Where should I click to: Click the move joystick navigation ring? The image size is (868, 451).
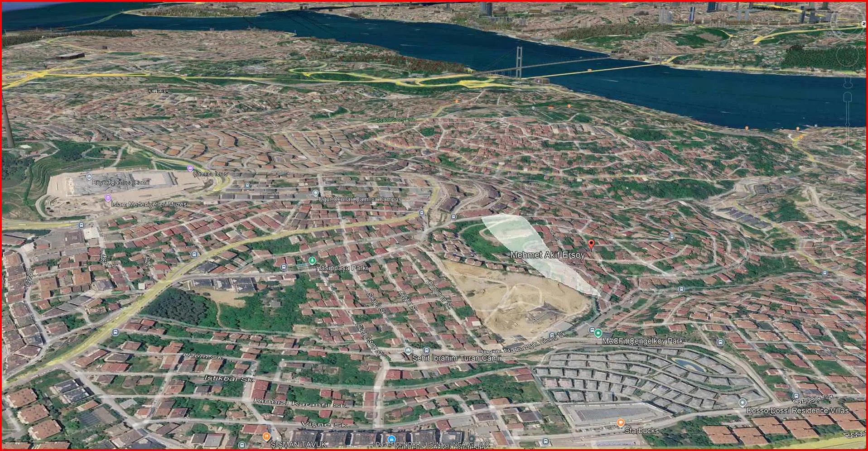[x=848, y=55]
